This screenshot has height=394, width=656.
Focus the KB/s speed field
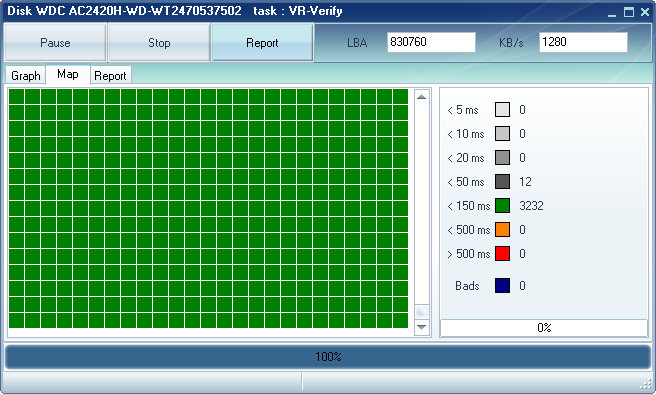tap(583, 42)
